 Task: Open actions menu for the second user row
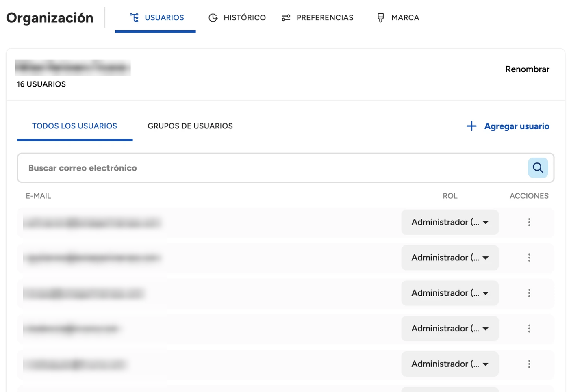click(x=529, y=258)
